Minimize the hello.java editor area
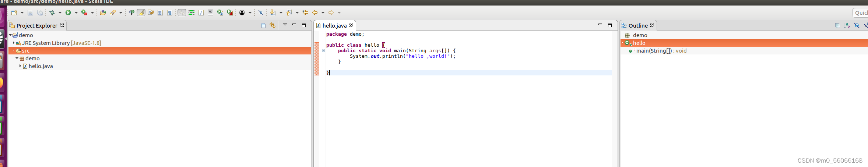Screen dimensions: 868x167 [x=600, y=25]
